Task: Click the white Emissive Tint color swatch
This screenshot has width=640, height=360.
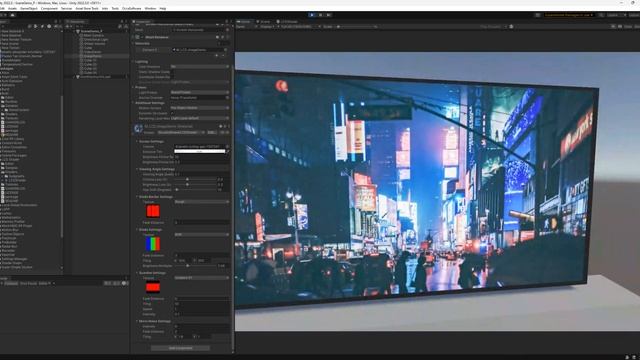Action: (200, 151)
